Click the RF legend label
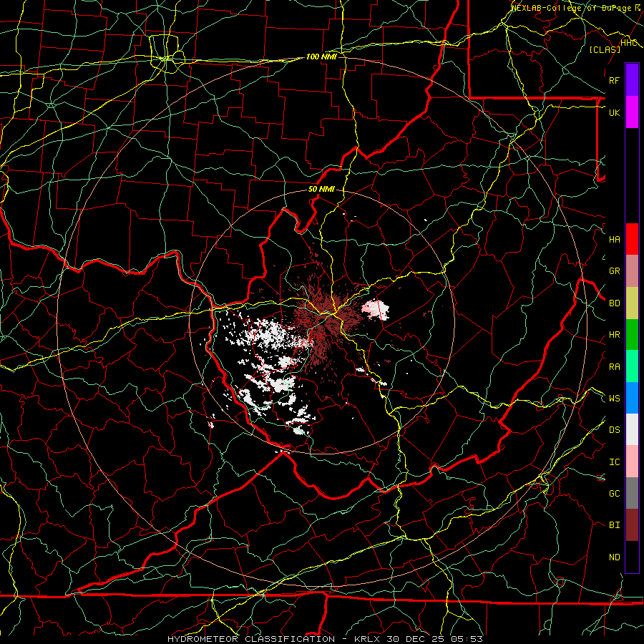 pos(614,80)
